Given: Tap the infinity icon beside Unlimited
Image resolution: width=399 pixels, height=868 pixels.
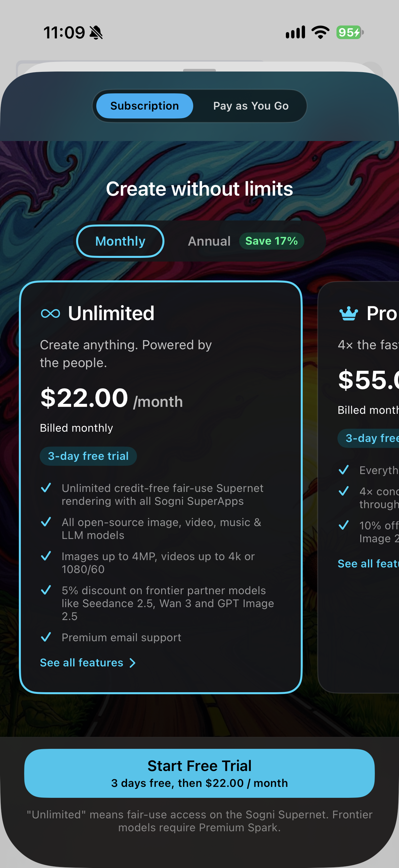Looking at the screenshot, I should (51, 314).
